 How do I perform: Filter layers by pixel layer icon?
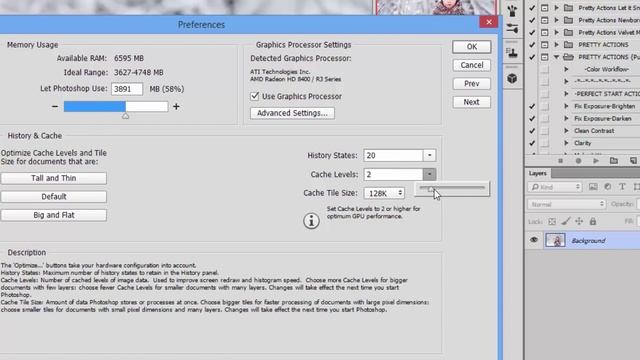click(x=593, y=187)
